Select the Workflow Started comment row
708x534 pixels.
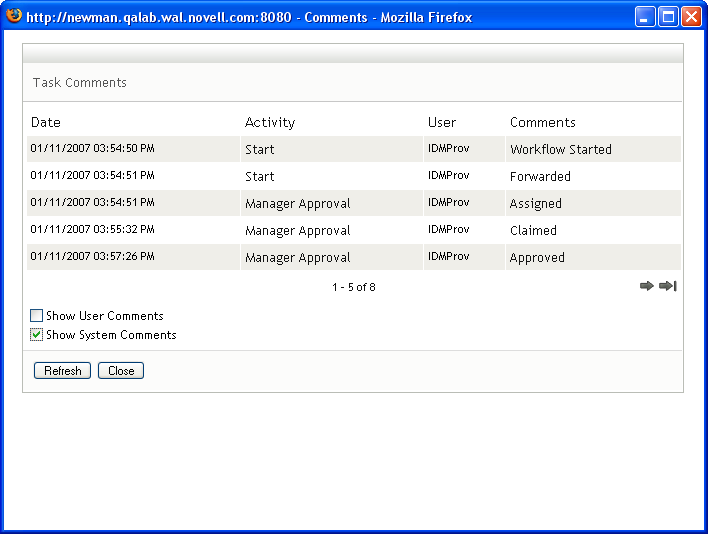[x=561, y=150]
